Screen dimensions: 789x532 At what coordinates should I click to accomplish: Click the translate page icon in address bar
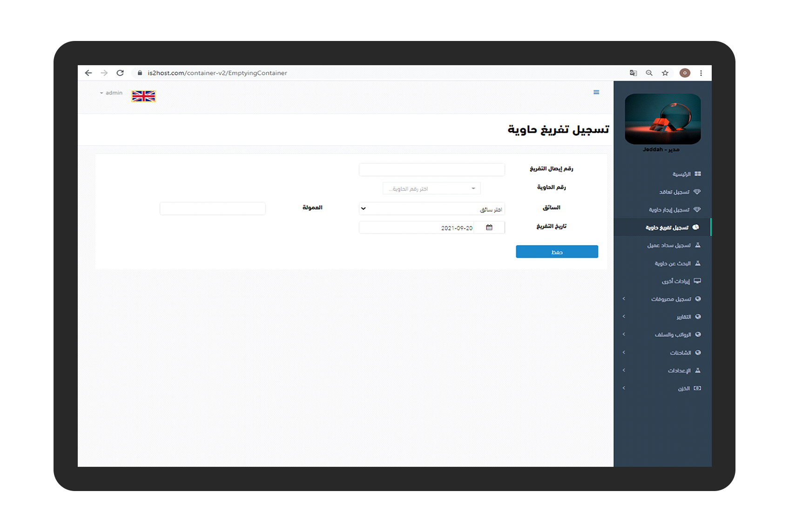coord(633,73)
